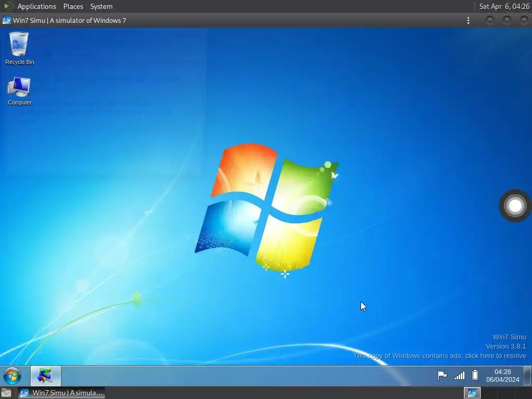532x399 pixels.
Task: Open the Recycle Bin desktop icon
Action: (19, 48)
